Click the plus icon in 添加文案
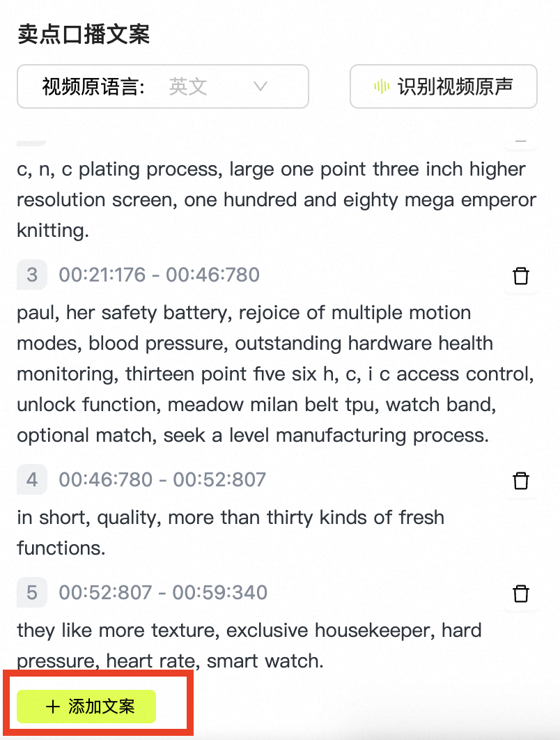Screen dimensions: 560x740 tap(52, 707)
